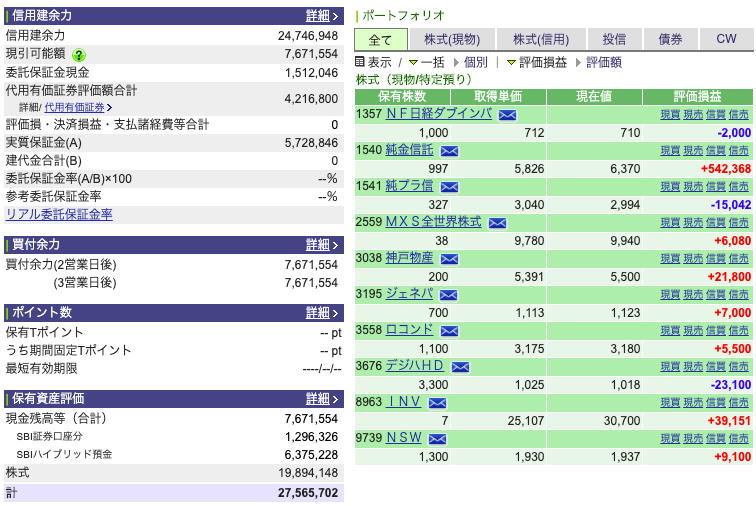Viewport: 756px width, 506px height.
Task: Select the -23,100 loss value
Action: (x=731, y=385)
